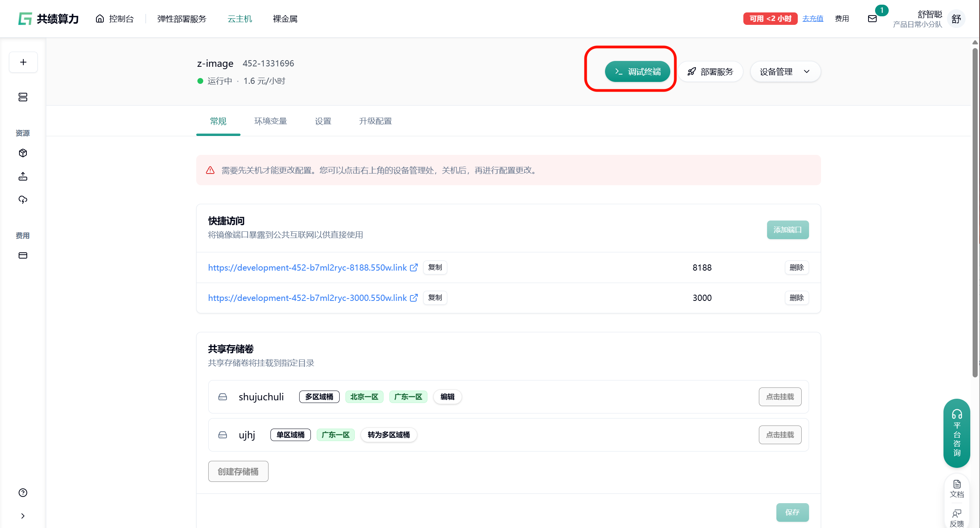Mount the shujuchuli storage volume
980x528 pixels.
(780, 397)
